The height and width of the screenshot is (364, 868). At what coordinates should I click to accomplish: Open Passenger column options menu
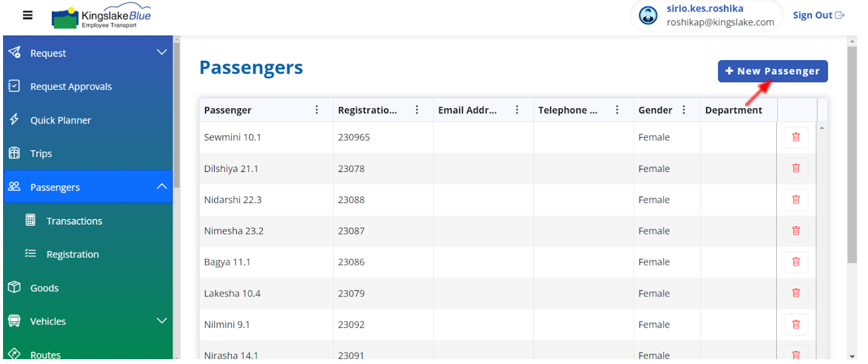[317, 110]
